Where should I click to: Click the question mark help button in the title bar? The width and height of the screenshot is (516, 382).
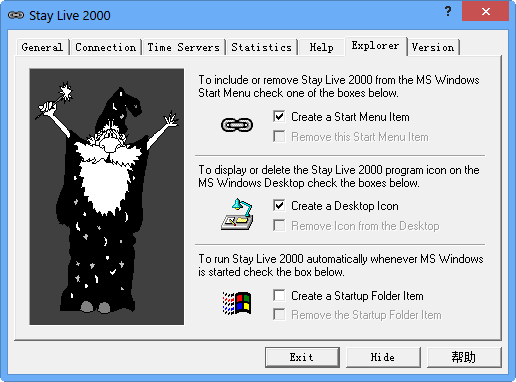coord(448,12)
